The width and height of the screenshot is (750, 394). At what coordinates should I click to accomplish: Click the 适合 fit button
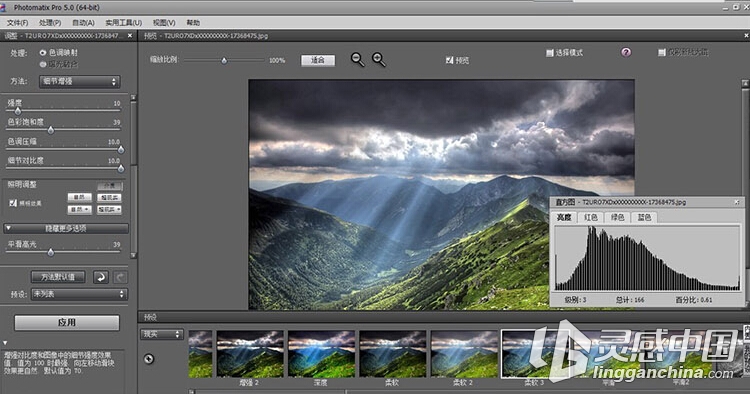click(x=318, y=60)
